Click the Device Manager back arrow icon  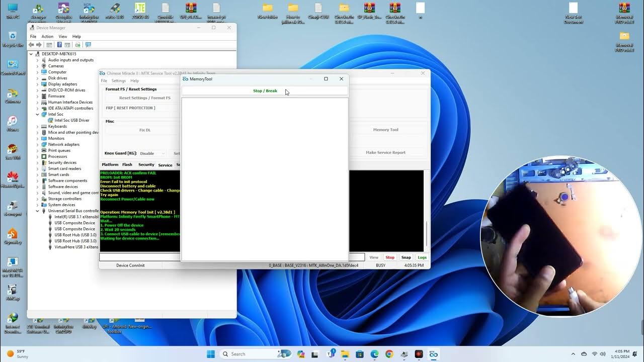32,45
